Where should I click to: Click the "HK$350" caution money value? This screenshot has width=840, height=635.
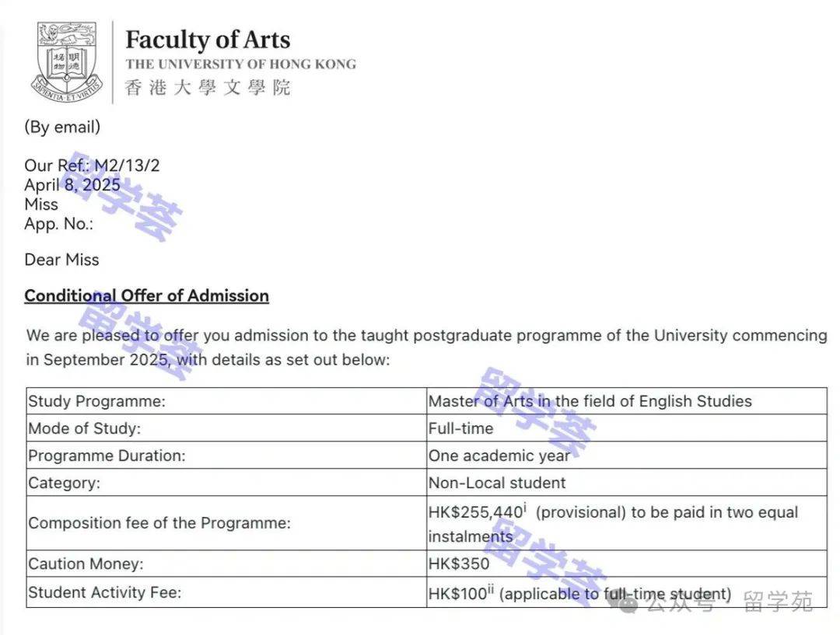point(459,563)
